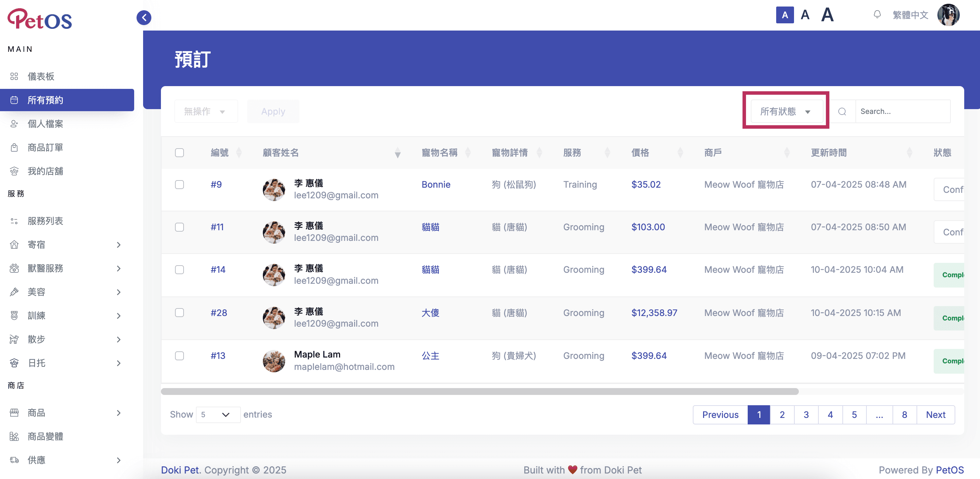Click the search magnifier icon

point(842,112)
